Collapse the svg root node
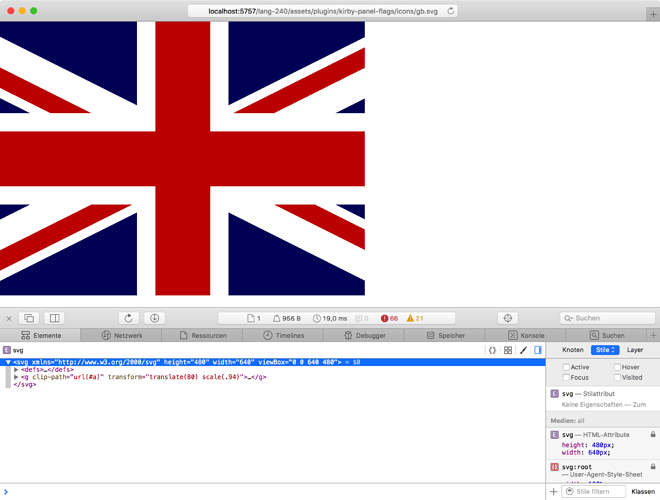 pyautogui.click(x=8, y=362)
